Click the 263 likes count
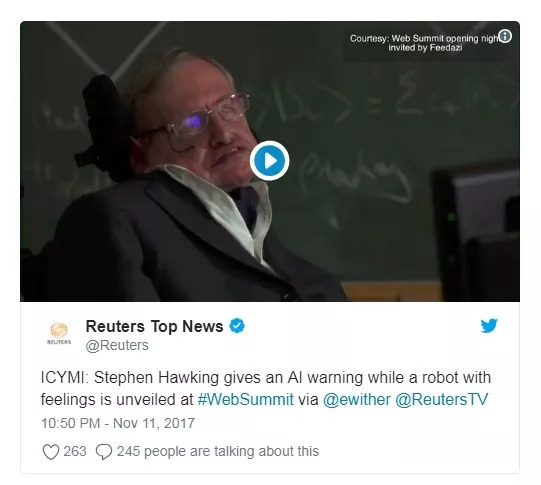 (x=75, y=451)
